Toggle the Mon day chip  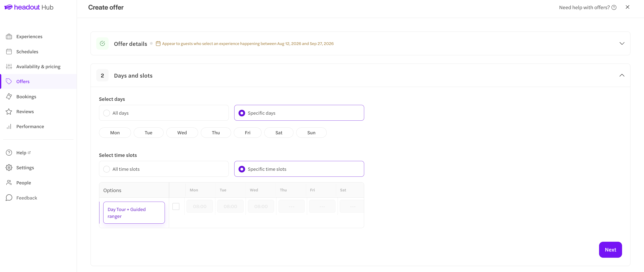coord(115,133)
